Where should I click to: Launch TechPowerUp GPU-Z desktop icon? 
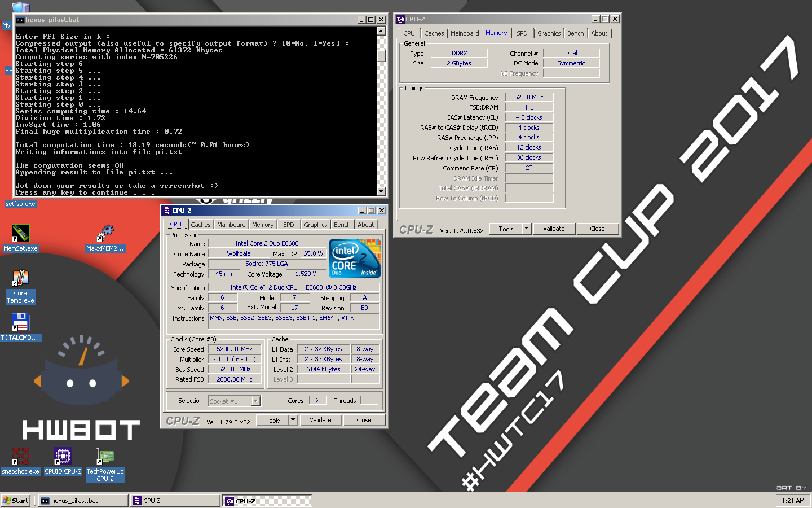click(105, 456)
